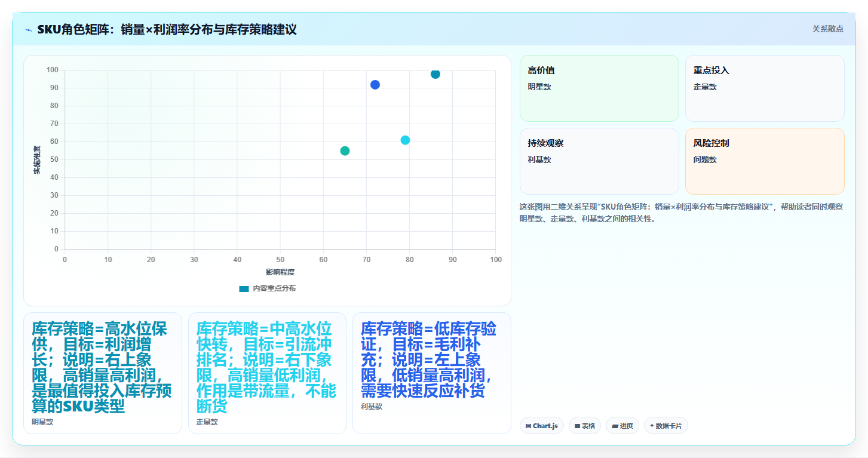Click the 表格 tag chip
The image size is (868, 458).
point(585,426)
